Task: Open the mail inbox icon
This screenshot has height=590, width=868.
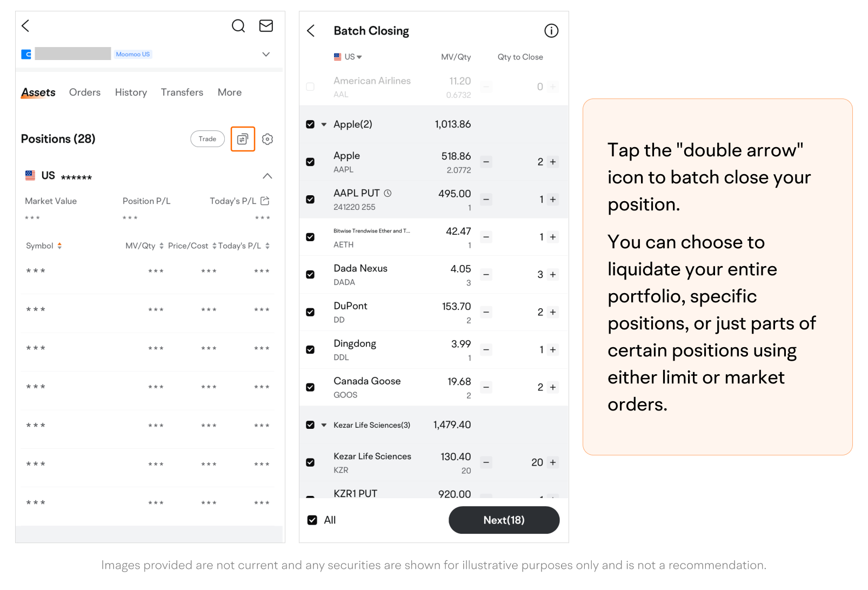Action: click(266, 25)
